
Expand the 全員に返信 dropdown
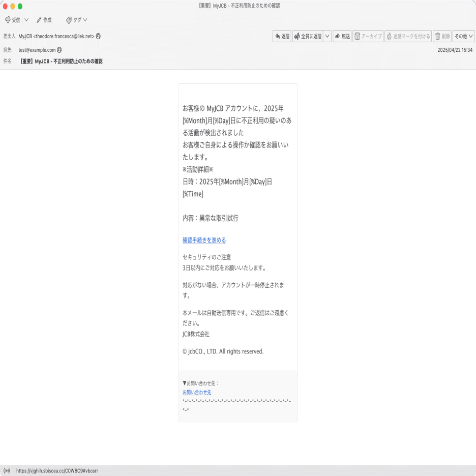[x=326, y=36]
